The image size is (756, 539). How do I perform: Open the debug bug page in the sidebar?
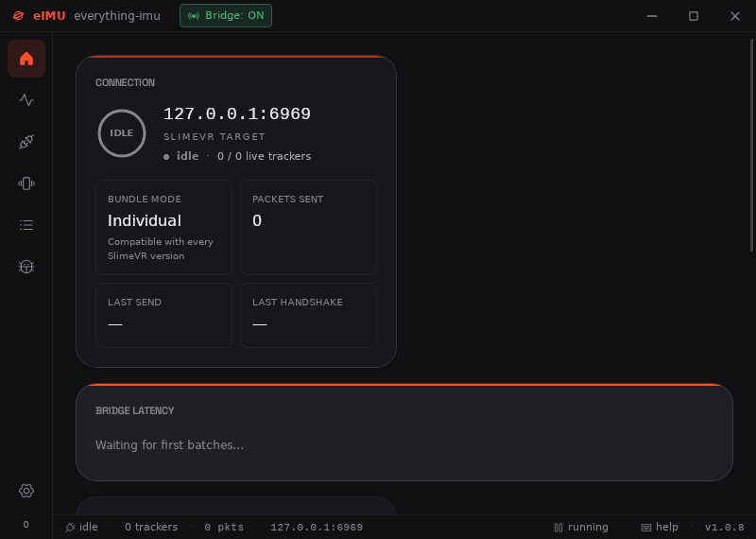click(26, 267)
